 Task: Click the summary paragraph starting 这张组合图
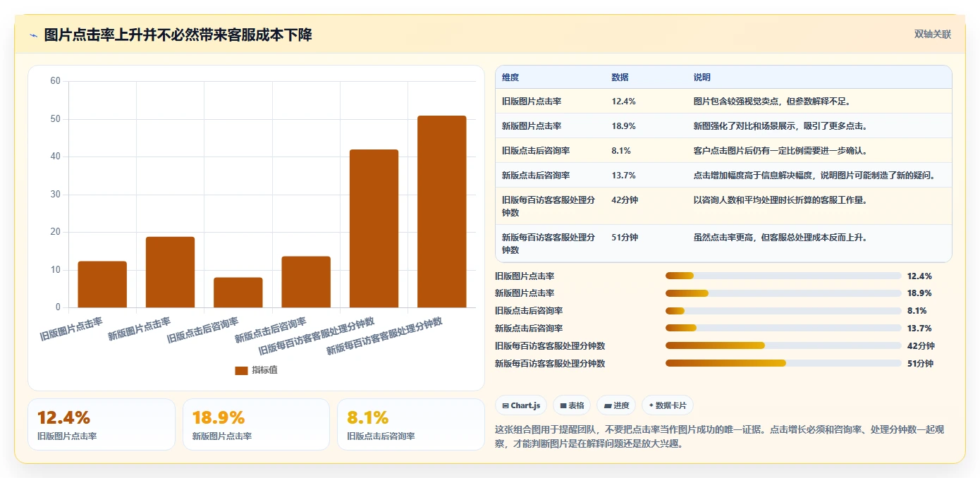point(719,436)
